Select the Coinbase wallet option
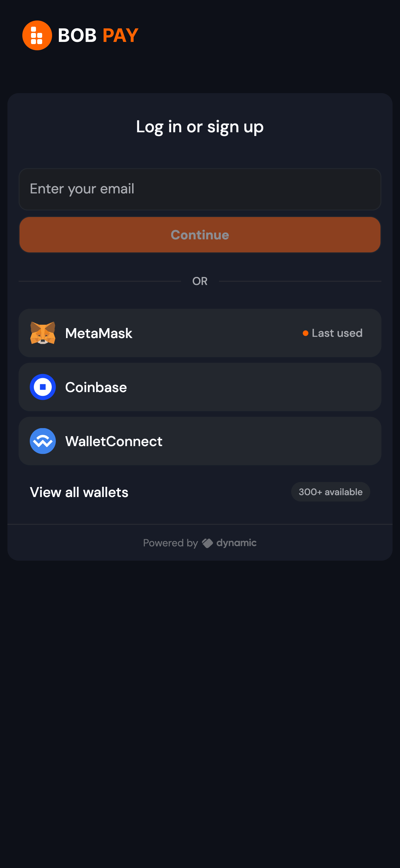The height and width of the screenshot is (868, 400). point(200,387)
